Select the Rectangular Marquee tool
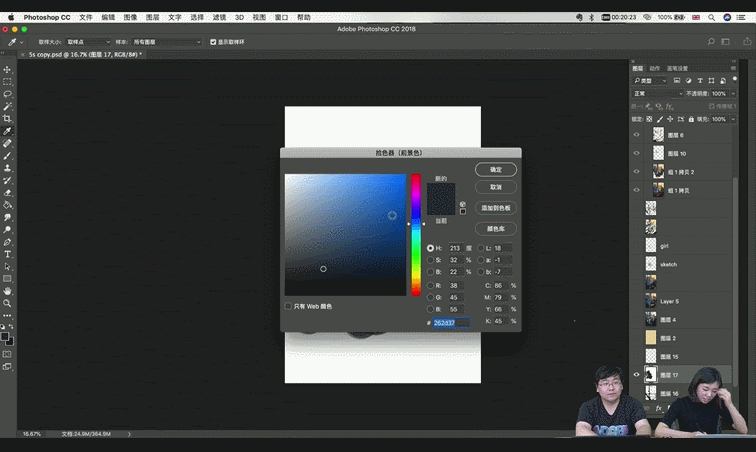756x452 pixels. (x=7, y=82)
